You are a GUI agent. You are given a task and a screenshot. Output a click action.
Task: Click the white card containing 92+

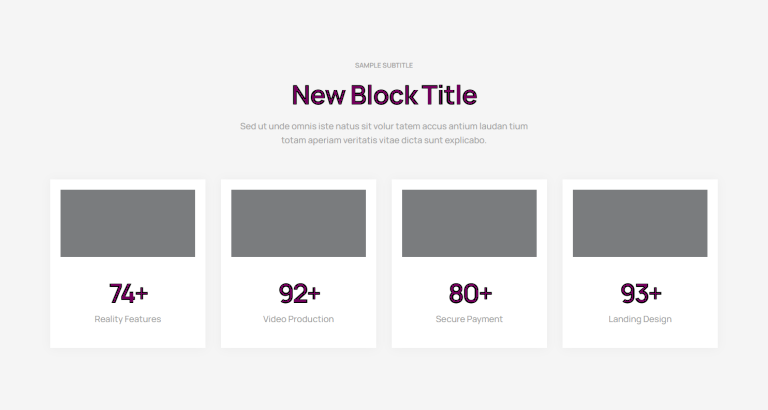pyautogui.click(x=298, y=264)
